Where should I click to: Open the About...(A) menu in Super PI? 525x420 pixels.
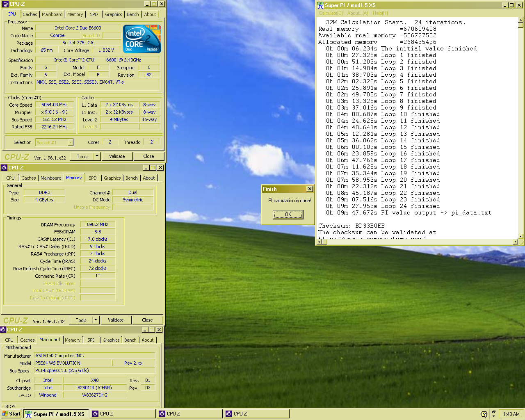358,13
